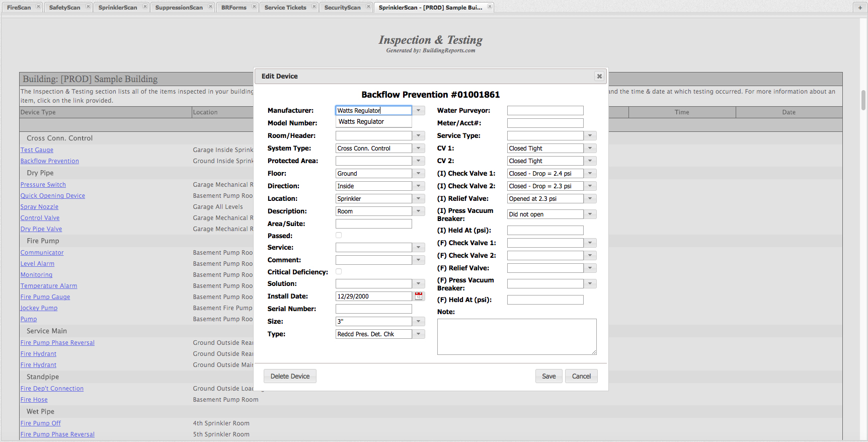Image resolution: width=868 pixels, height=442 pixels.
Task: Expand the Manufacturer dropdown arrow
Action: tap(419, 110)
